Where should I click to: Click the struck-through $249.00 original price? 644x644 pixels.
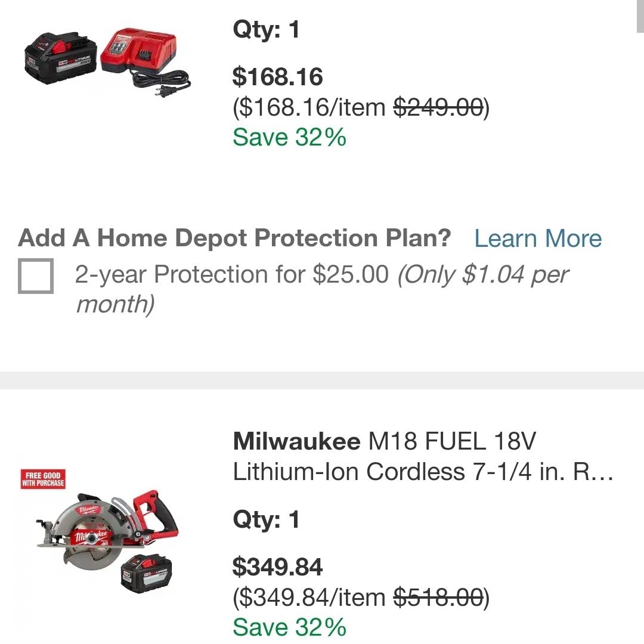[x=438, y=107]
